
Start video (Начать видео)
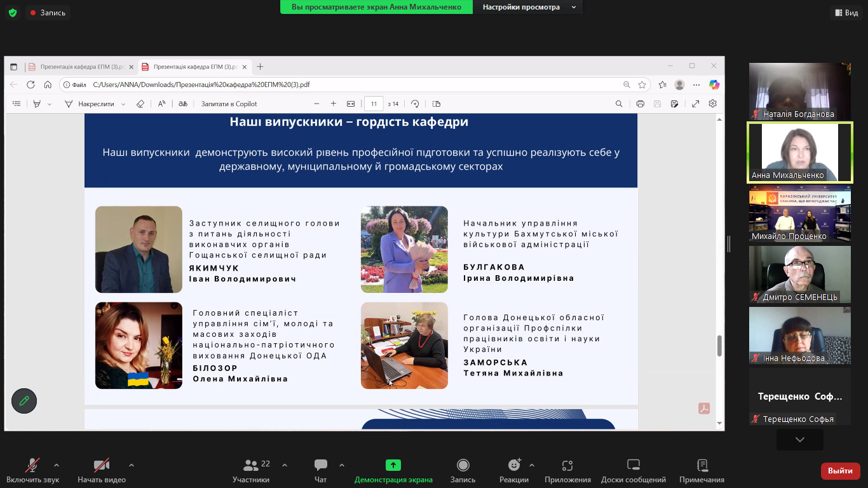click(102, 470)
